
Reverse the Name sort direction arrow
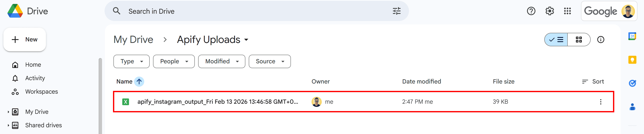pyautogui.click(x=139, y=82)
